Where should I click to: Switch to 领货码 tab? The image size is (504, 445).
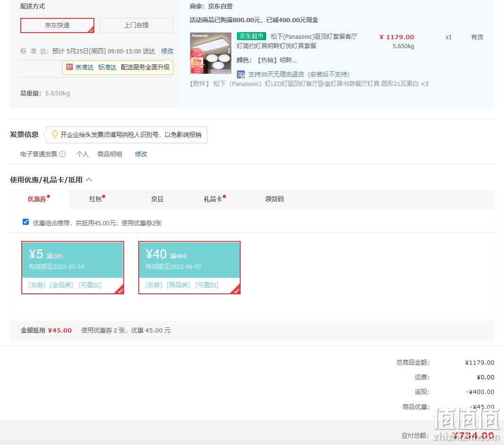pyautogui.click(x=275, y=199)
